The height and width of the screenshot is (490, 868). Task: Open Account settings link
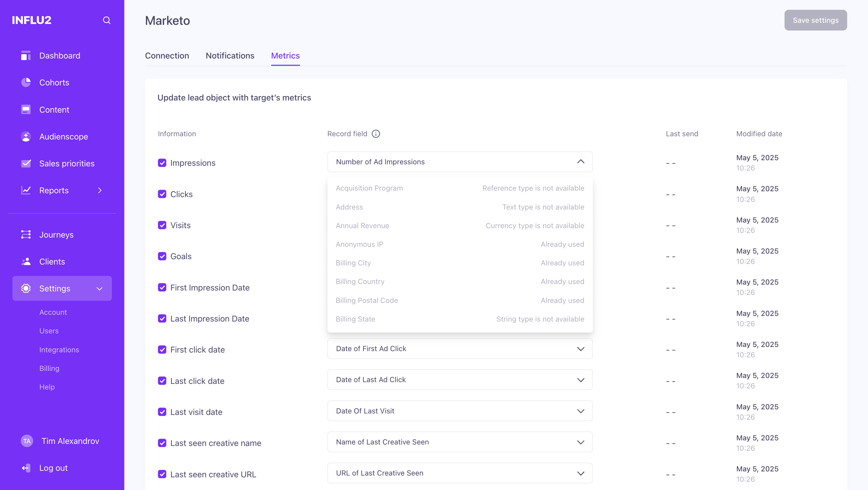(x=53, y=312)
